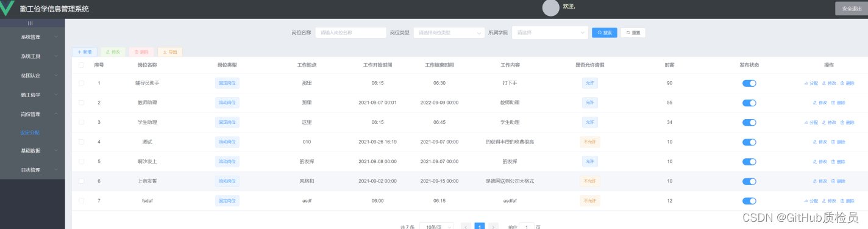Toggle 发布状态 switch for 学生助理
Viewport: 868px width, 229px height.
(x=749, y=122)
